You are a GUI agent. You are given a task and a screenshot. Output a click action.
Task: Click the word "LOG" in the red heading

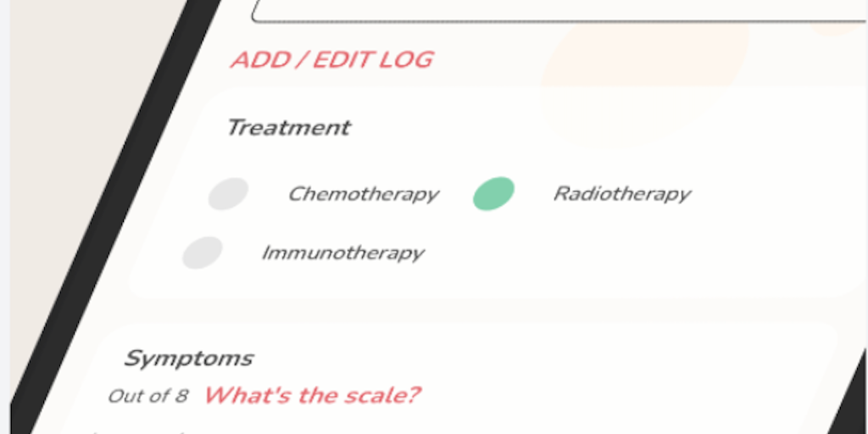pyautogui.click(x=405, y=60)
